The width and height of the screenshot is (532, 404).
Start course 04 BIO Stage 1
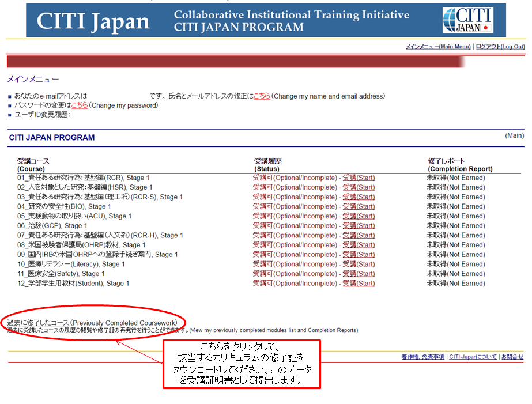pos(359,206)
